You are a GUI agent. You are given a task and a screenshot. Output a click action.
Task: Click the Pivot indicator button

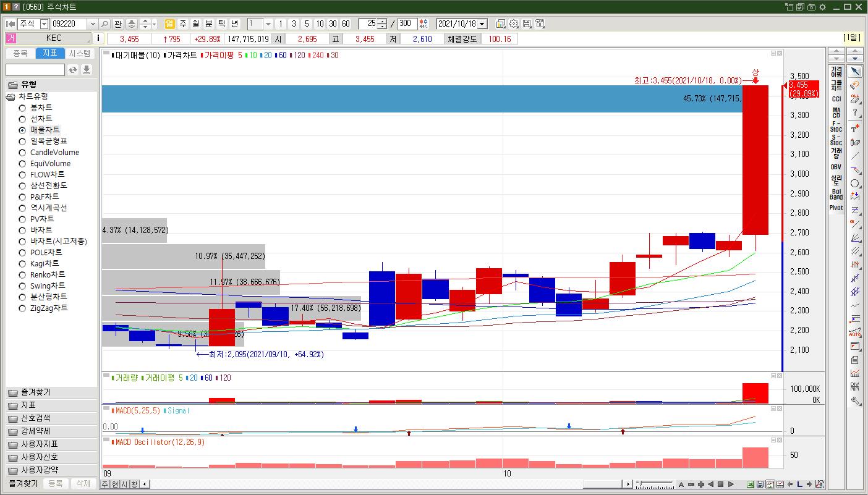(x=836, y=208)
